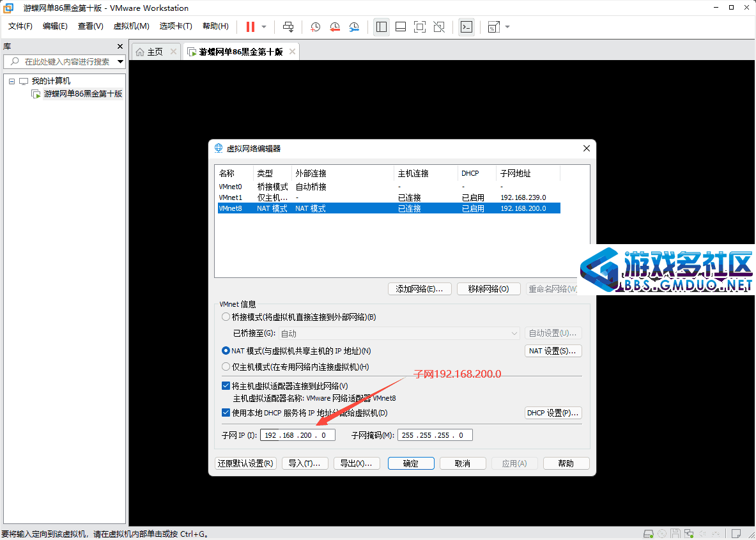Click the DHCP column header
Image resolution: width=756 pixels, height=540 pixels.
(x=476, y=173)
